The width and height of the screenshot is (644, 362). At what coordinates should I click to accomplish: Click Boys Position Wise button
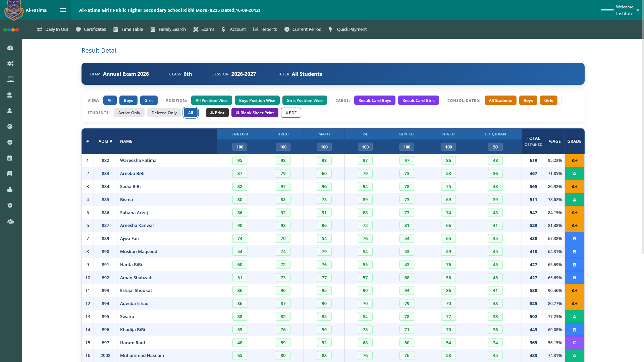(x=257, y=101)
